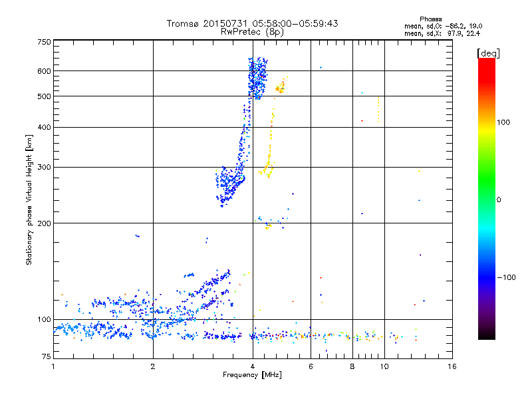Select the 'mean, sd,O: -86.2, 19.0' line
The image size is (532, 399).
(443, 27)
